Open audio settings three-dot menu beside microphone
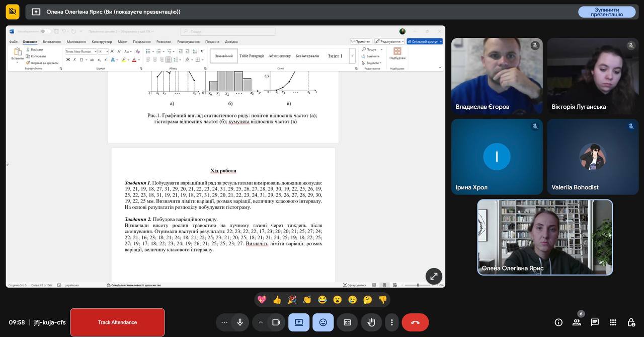The height and width of the screenshot is (337, 644). point(224,322)
